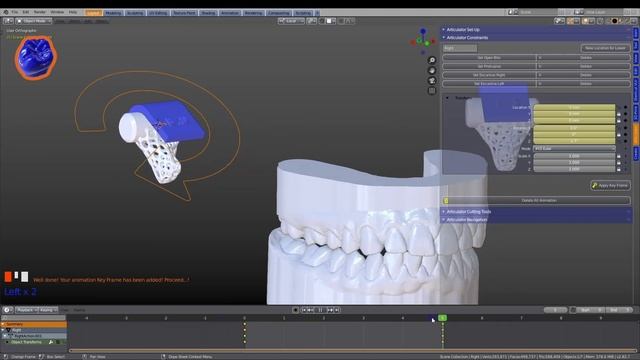Toggle the auto keying record button
640x360 pixels.
295,310
